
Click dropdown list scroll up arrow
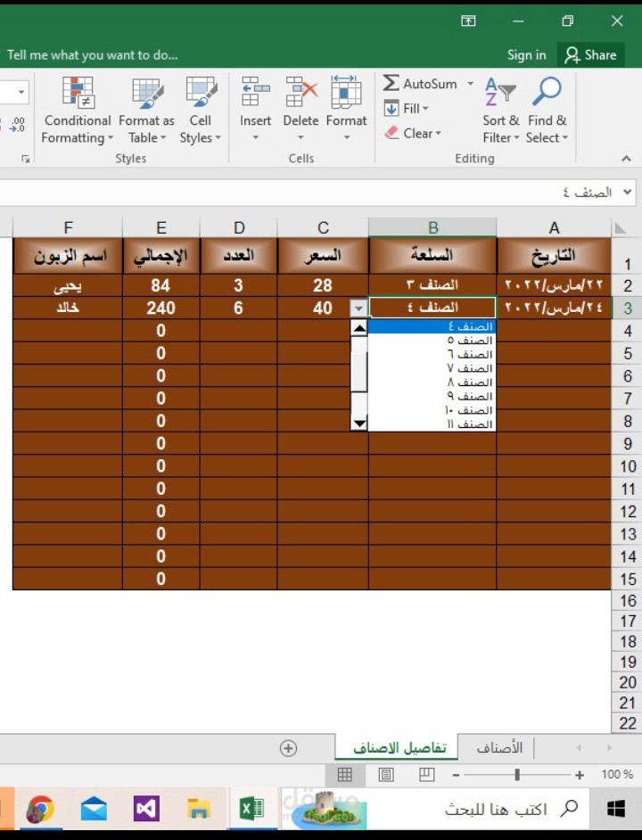click(358, 327)
